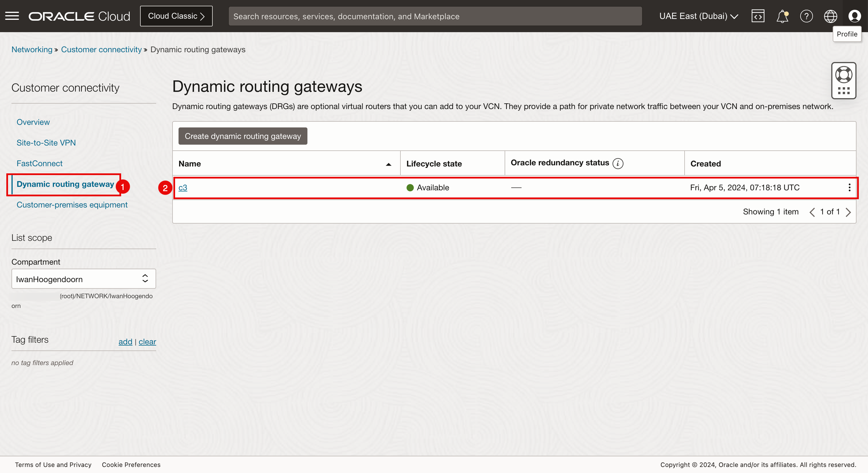Viewport: 868px width, 473px height.
Task: Click the help question mark icon
Action: coord(806,16)
